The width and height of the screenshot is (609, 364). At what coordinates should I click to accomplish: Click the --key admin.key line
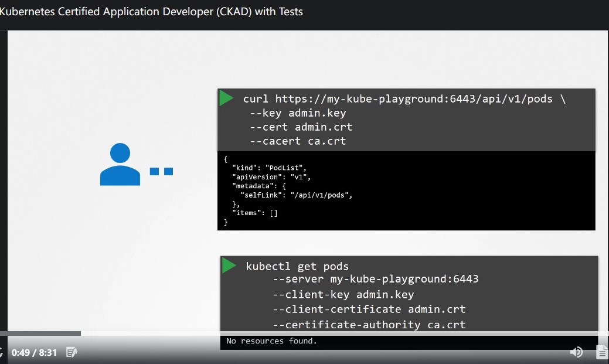pos(298,113)
